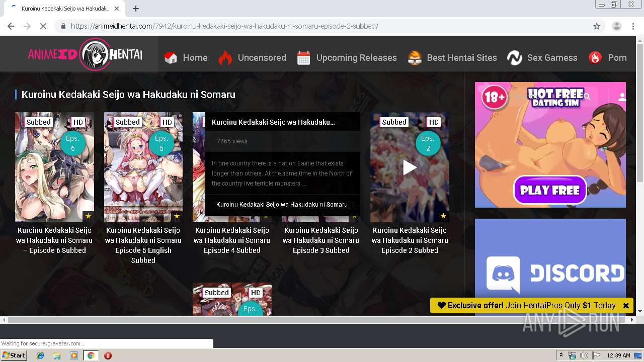Viewport: 644px width, 362px height.
Task: Click the browser forward arrow
Action: pyautogui.click(x=27, y=26)
